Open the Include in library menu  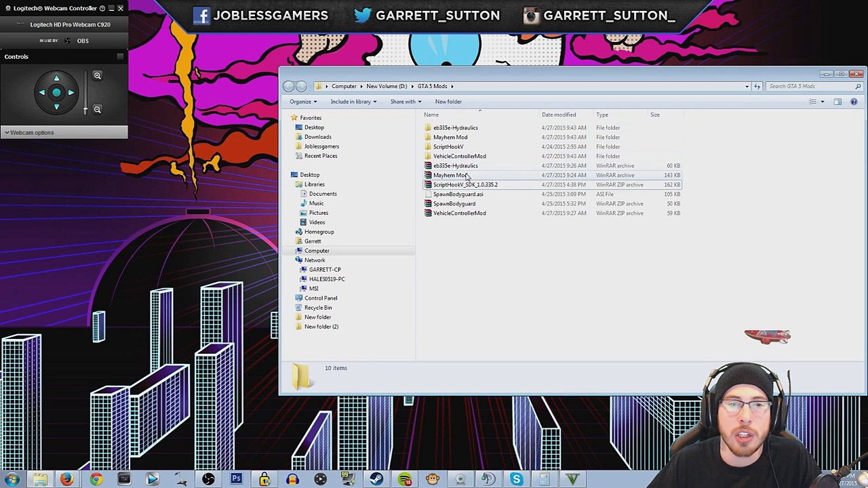tap(353, 102)
